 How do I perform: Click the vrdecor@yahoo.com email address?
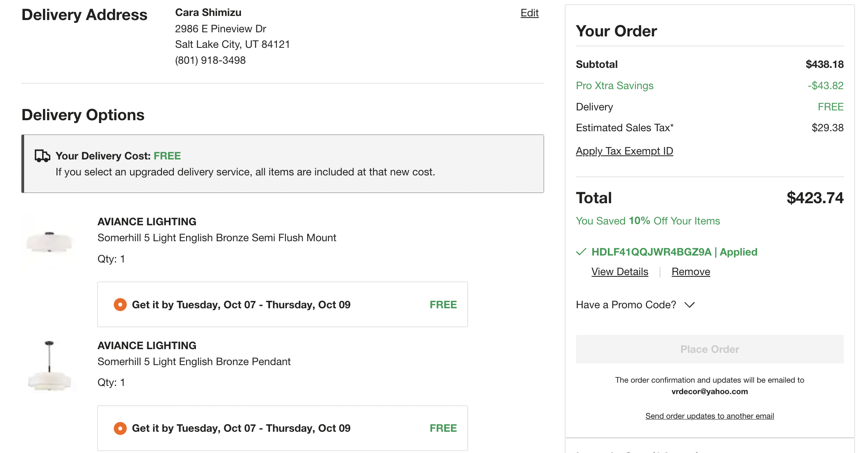click(709, 392)
